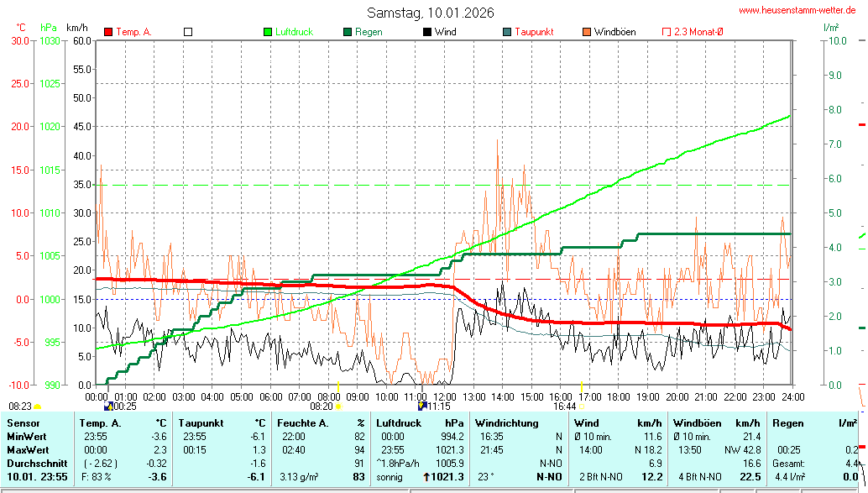Click the moon icon beside 11:15
868x493 pixels.
coord(422,406)
